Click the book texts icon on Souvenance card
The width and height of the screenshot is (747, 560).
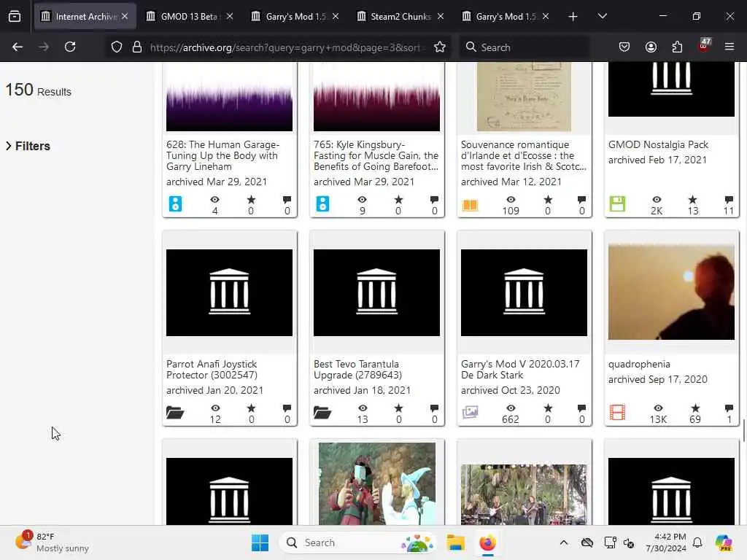coord(470,205)
